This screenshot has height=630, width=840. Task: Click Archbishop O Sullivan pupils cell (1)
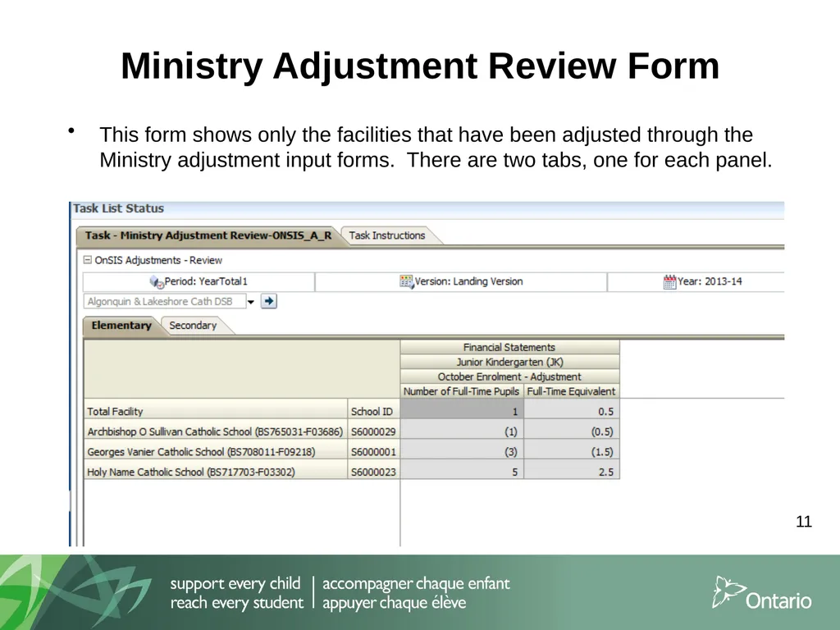click(x=462, y=431)
